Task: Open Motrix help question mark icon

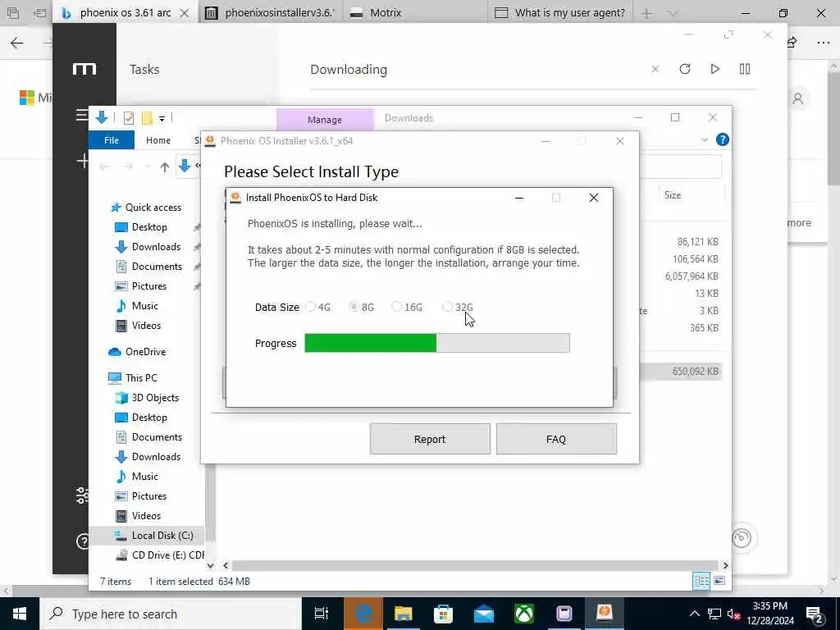Action: pos(83,541)
